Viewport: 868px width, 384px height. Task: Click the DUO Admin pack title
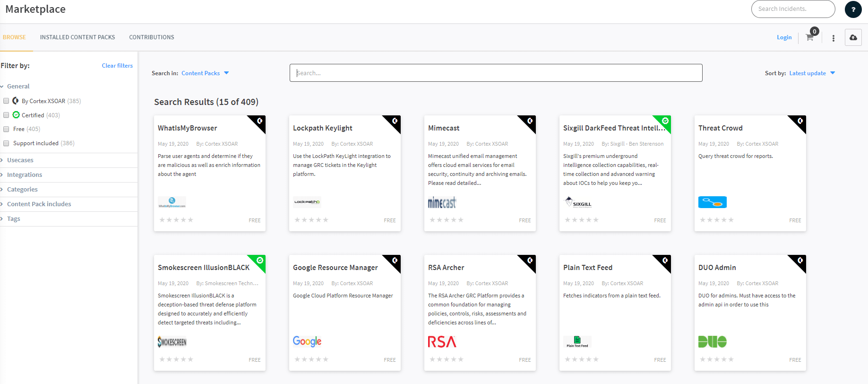point(717,268)
